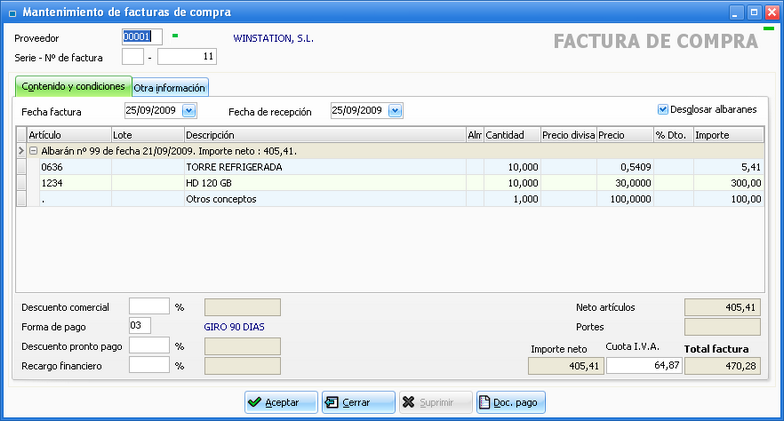Open the Fecha factura date dropdown

189,110
